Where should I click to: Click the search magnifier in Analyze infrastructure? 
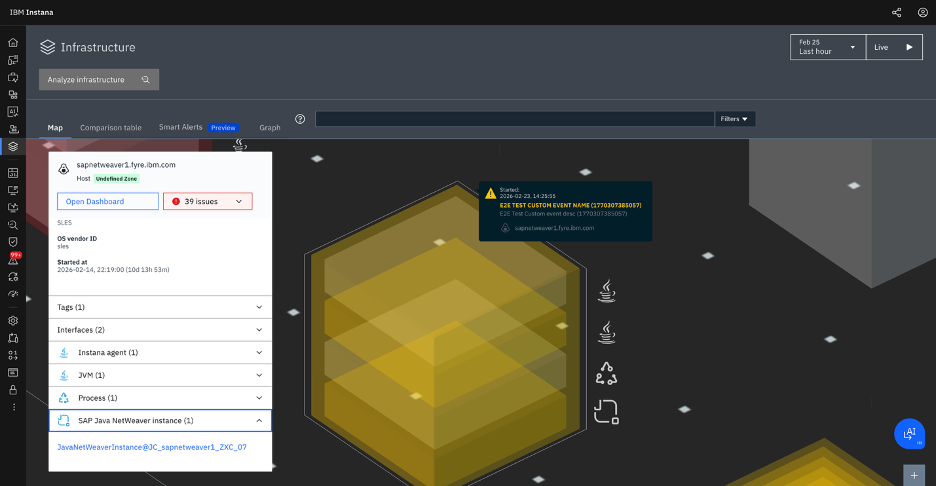(146, 79)
